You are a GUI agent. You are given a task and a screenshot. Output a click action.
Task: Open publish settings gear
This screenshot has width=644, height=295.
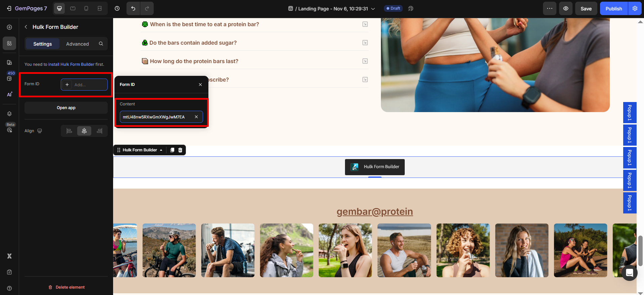click(x=635, y=8)
